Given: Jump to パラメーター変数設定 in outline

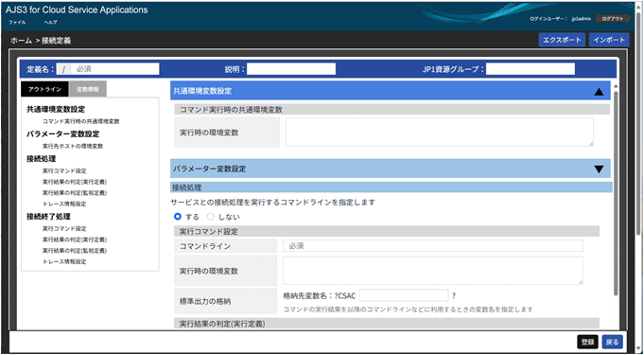Looking at the screenshot, I should 62,134.
